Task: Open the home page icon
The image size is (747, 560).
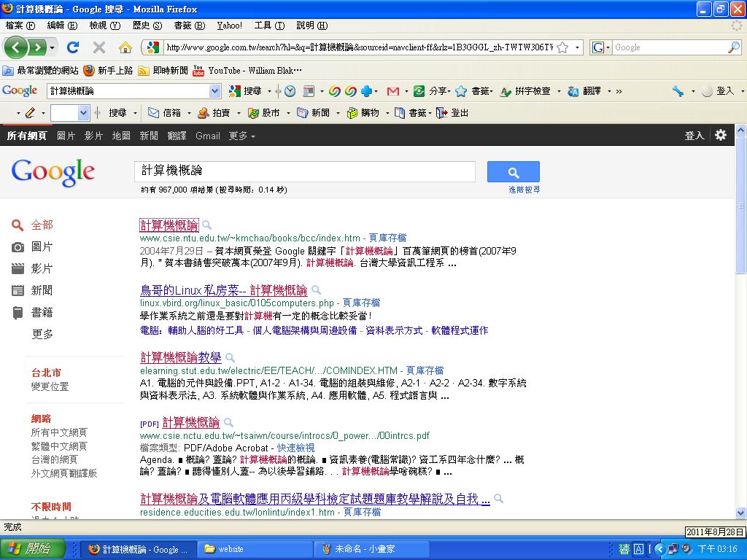Action: click(125, 47)
